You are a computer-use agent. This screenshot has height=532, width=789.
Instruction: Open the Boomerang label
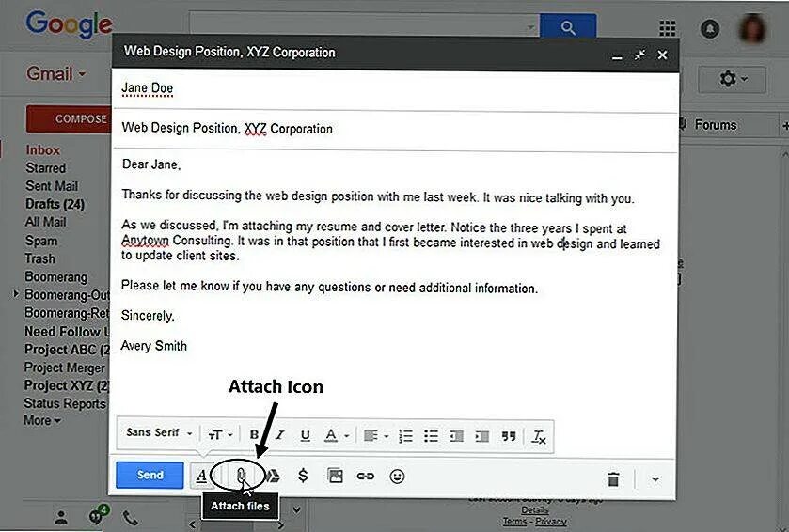point(55,277)
